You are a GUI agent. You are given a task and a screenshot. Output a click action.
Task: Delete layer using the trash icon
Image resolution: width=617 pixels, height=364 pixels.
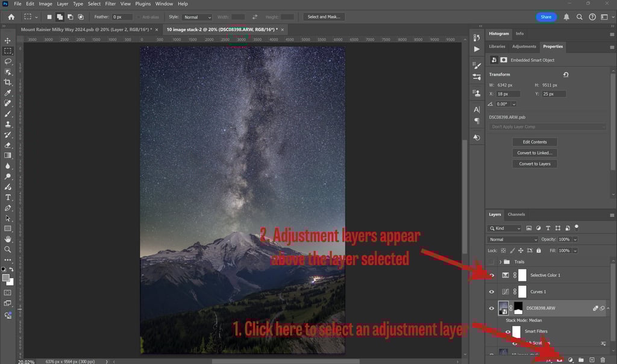click(603, 360)
